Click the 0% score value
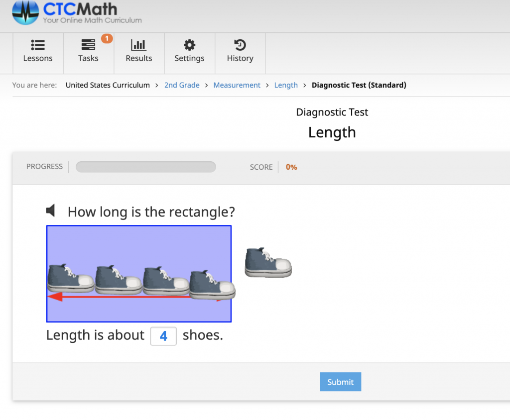 291,167
